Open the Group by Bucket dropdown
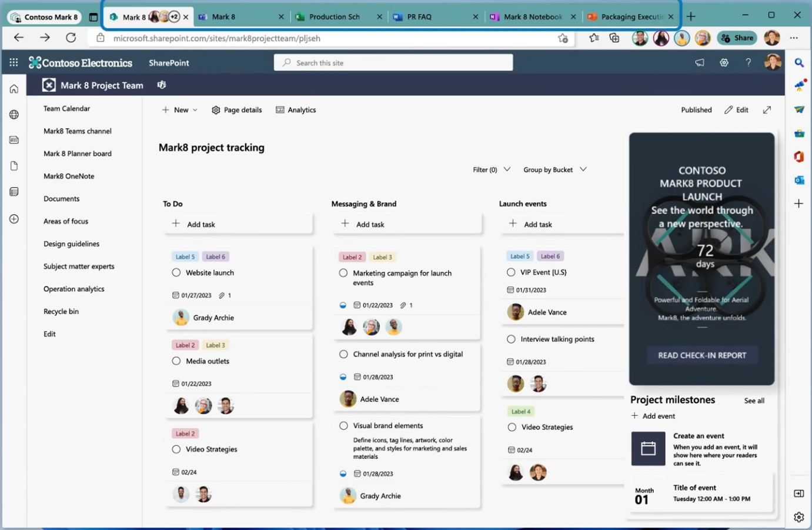This screenshot has height=530, width=812. (x=554, y=169)
